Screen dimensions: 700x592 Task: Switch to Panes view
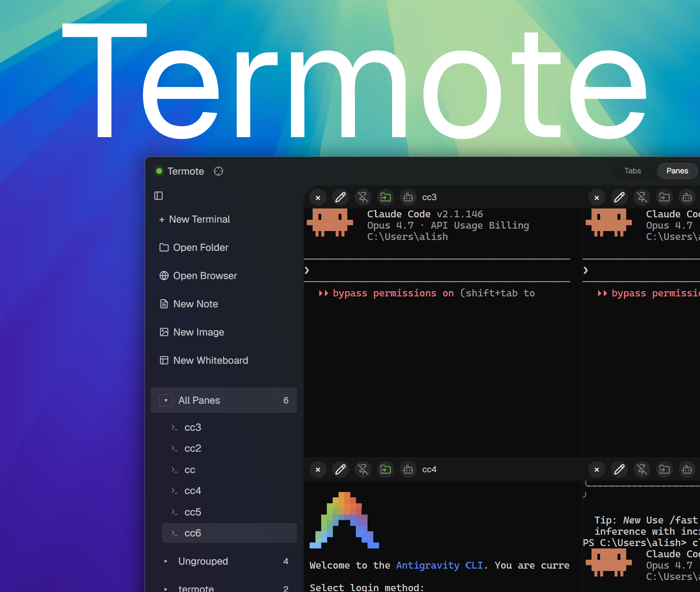(x=677, y=171)
